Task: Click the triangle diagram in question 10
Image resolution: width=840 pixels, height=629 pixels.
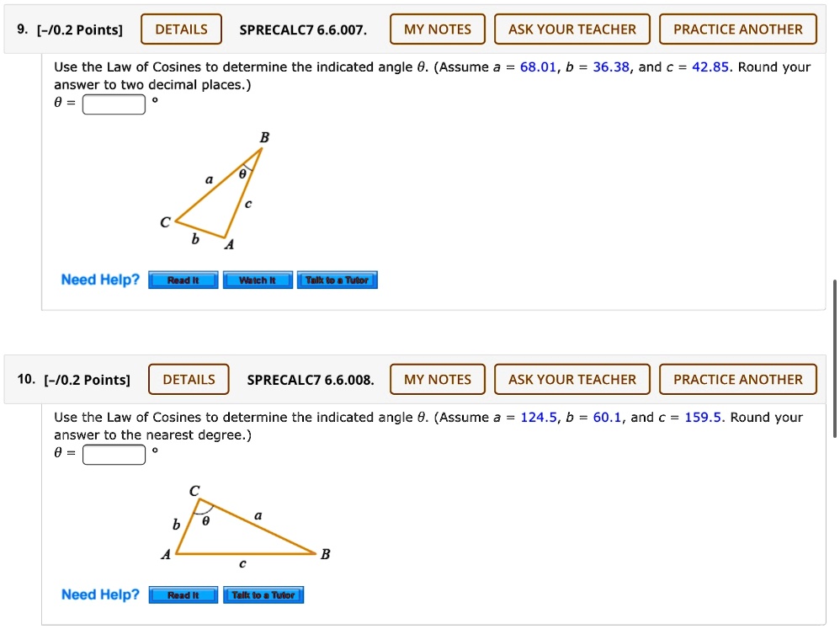Action: pos(246,526)
